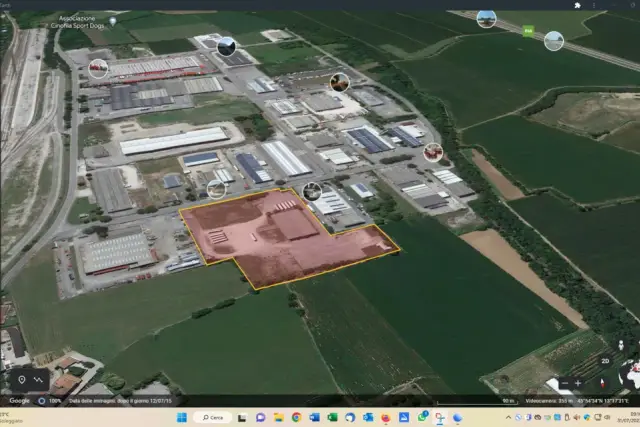
Task: Expand the system tray hidden icons chevron
Action: pos(508,417)
